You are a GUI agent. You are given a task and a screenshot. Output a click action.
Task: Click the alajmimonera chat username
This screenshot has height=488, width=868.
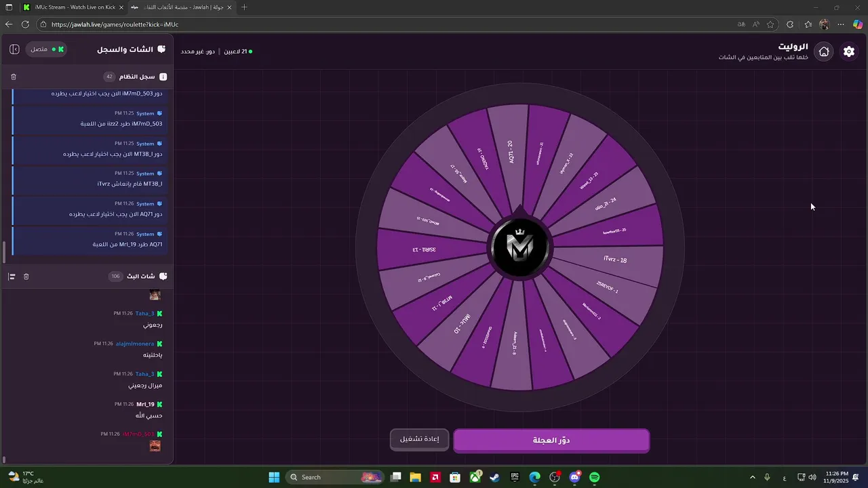click(x=135, y=344)
